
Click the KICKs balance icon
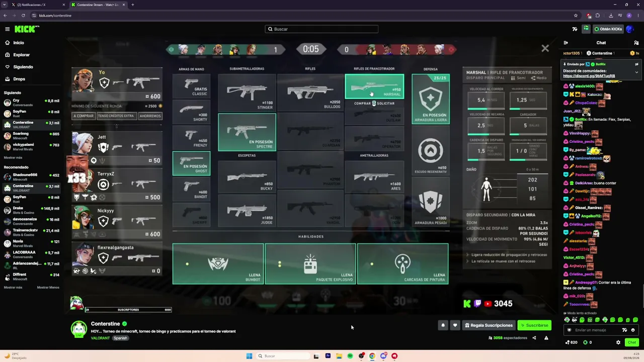[585, 342]
